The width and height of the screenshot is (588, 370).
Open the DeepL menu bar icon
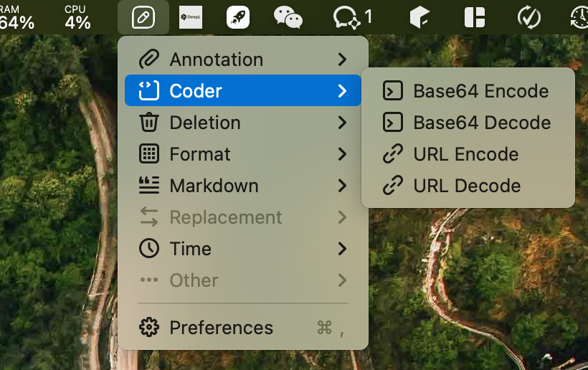191,17
